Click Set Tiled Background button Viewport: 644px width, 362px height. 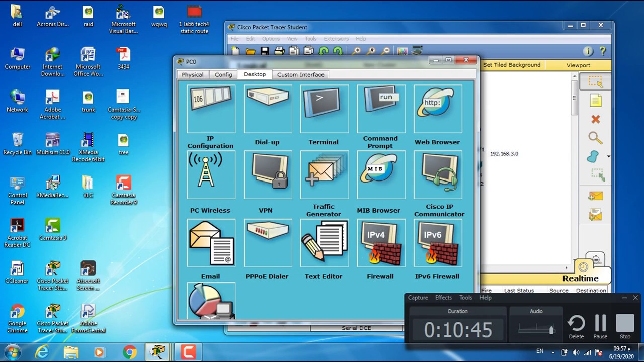click(512, 65)
